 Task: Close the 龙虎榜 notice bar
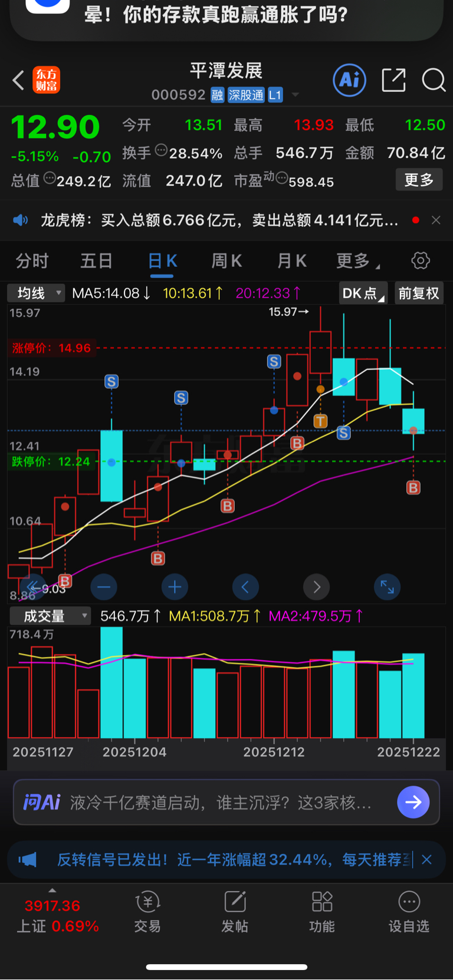[436, 220]
